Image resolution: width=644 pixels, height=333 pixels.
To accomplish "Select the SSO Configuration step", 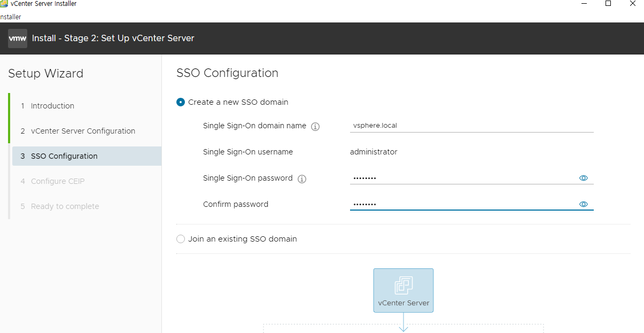I will click(87, 156).
